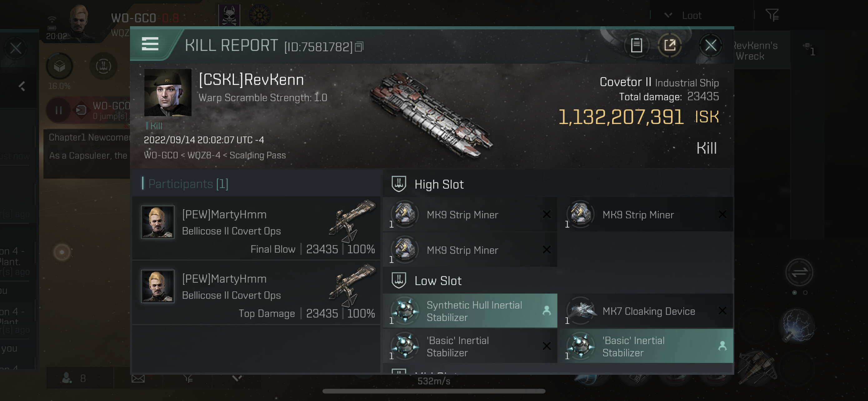Image resolution: width=868 pixels, height=401 pixels.
Task: View MartyHmm's Top Damage entry
Action: pyautogui.click(x=257, y=292)
